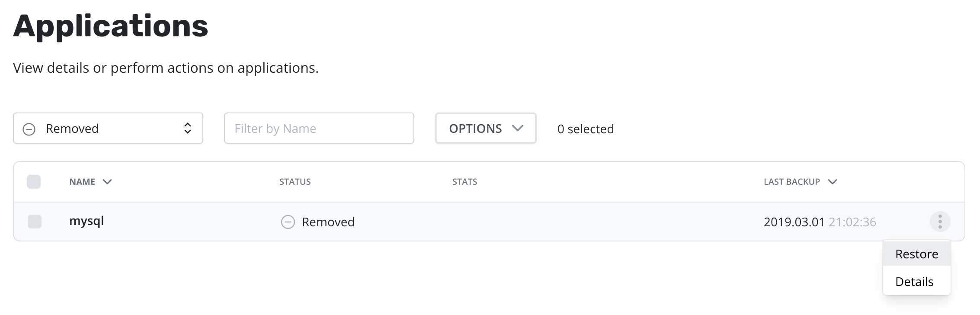Click the chevron icon on the OPTIONS button

[518, 128]
